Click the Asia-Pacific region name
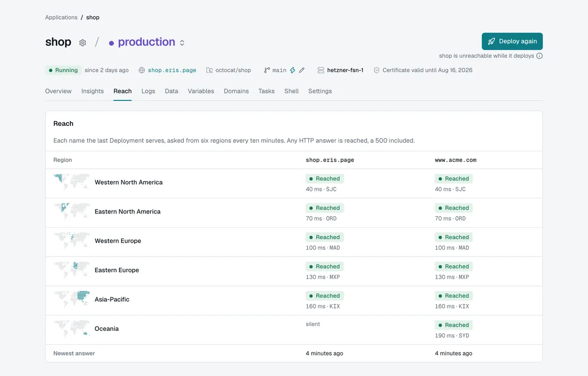This screenshot has height=376, width=588. point(112,300)
